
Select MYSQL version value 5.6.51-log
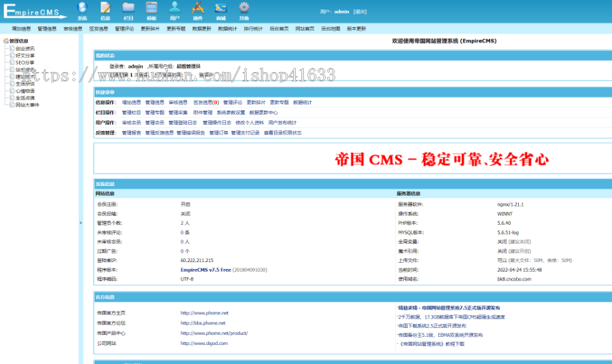(508, 232)
